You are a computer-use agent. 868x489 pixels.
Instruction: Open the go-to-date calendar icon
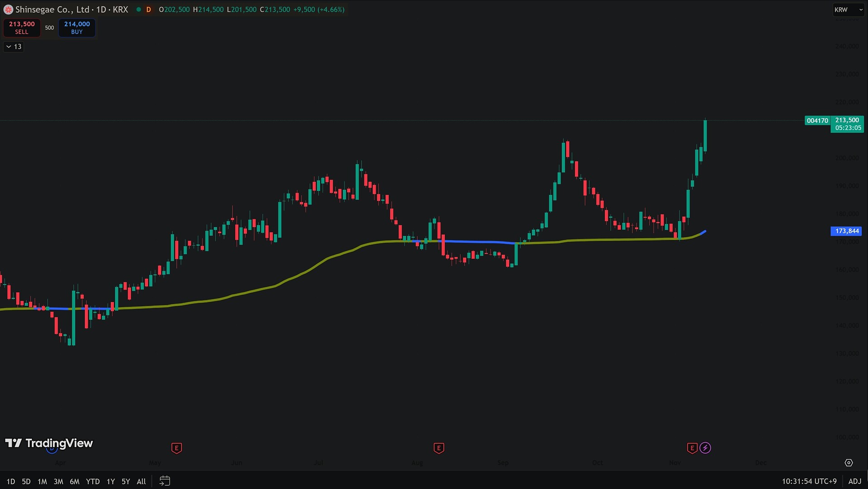click(165, 481)
